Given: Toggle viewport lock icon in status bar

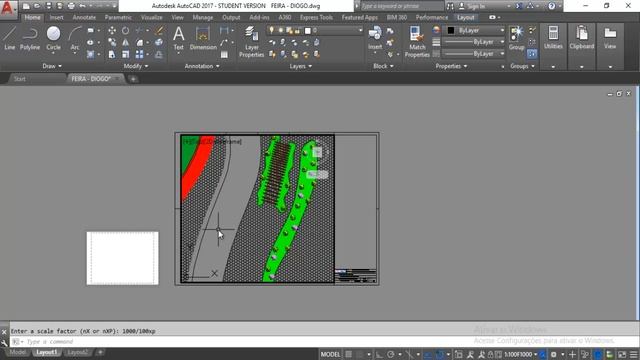Looking at the screenshot, I should (x=490, y=354).
